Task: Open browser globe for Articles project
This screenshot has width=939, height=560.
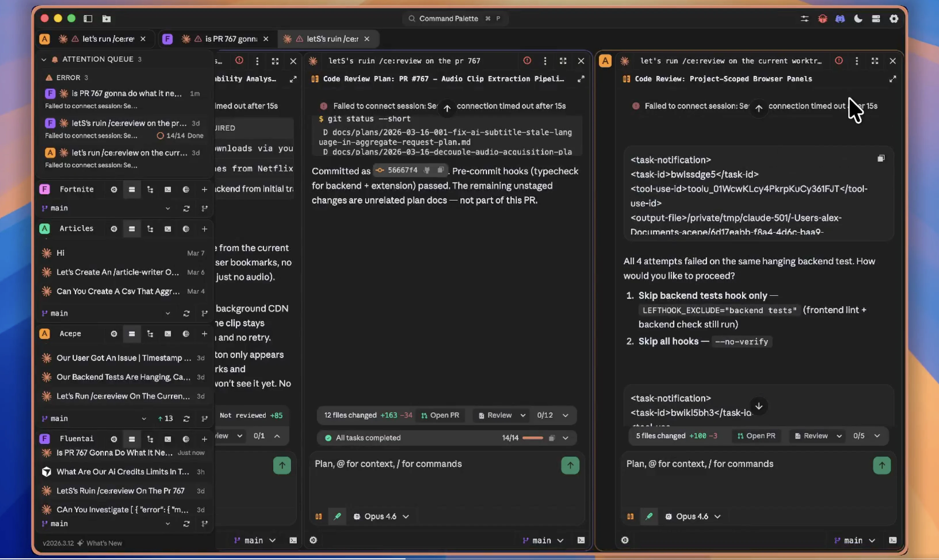Action: click(186, 229)
